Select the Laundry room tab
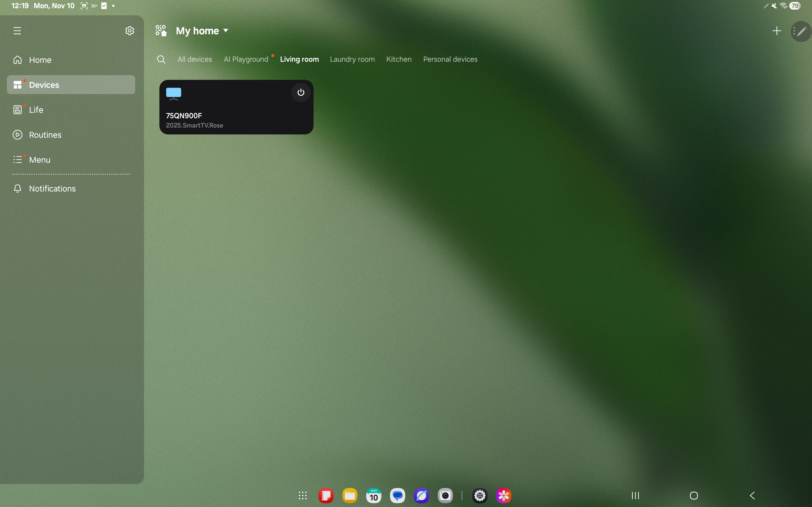The height and width of the screenshot is (507, 812). tap(352, 59)
